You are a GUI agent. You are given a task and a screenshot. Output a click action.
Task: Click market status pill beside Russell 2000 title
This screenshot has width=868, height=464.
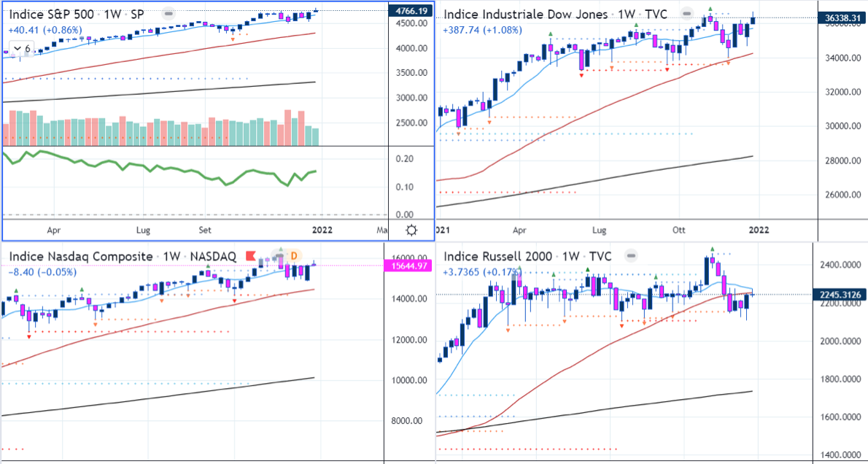click(x=631, y=256)
